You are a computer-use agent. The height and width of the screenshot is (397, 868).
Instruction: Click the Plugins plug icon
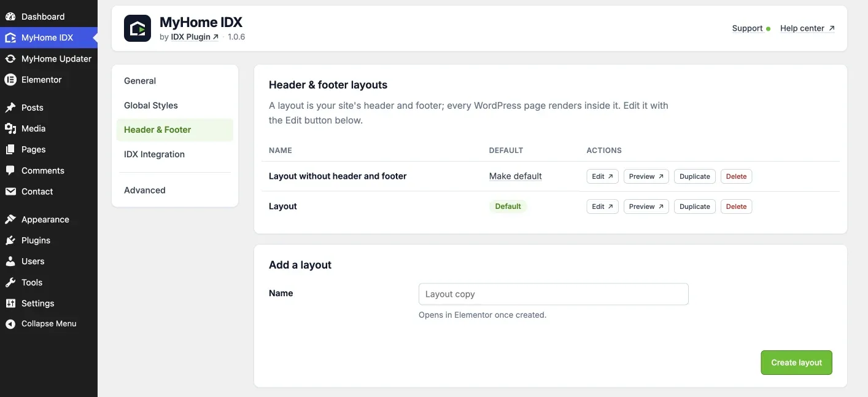[x=10, y=240]
